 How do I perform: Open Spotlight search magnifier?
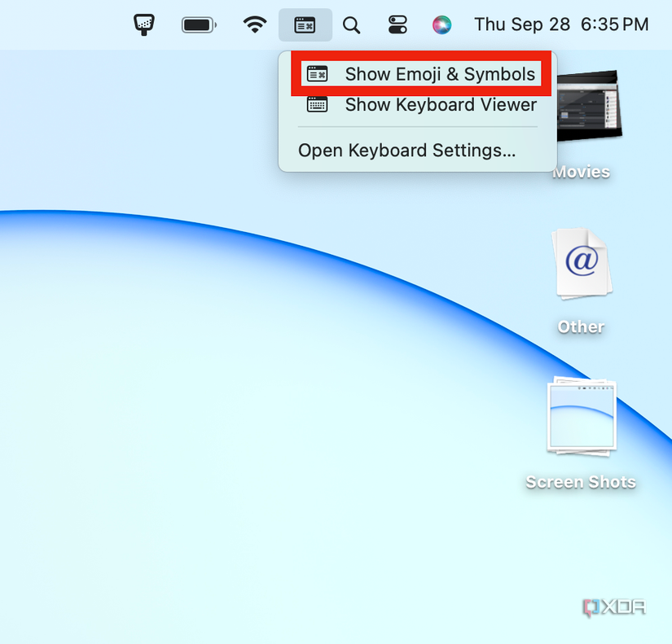[x=351, y=25]
